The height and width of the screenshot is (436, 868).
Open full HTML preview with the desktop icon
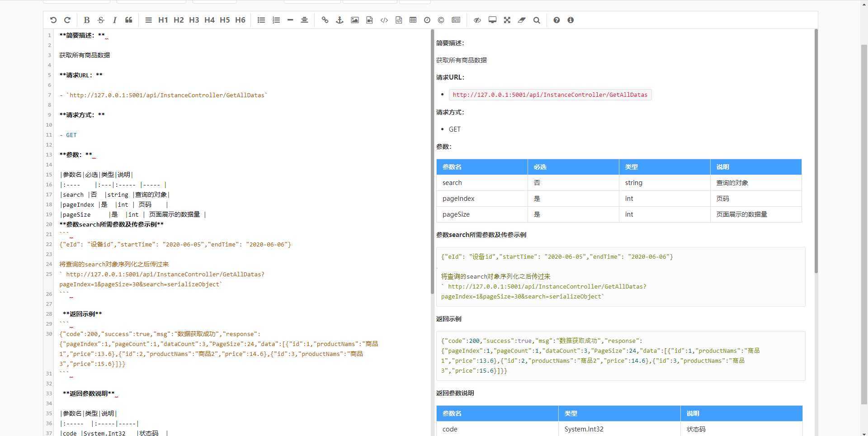point(492,20)
